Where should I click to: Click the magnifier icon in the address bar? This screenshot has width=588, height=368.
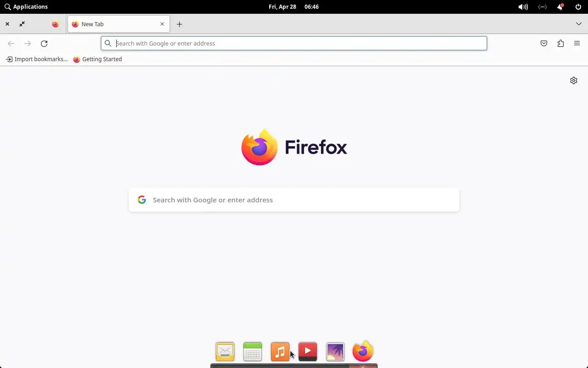pyautogui.click(x=108, y=43)
